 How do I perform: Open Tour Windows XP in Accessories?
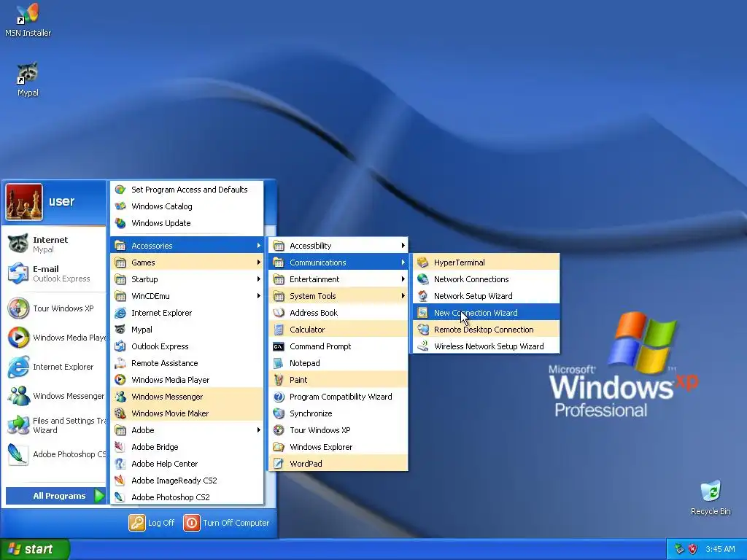tap(338, 430)
